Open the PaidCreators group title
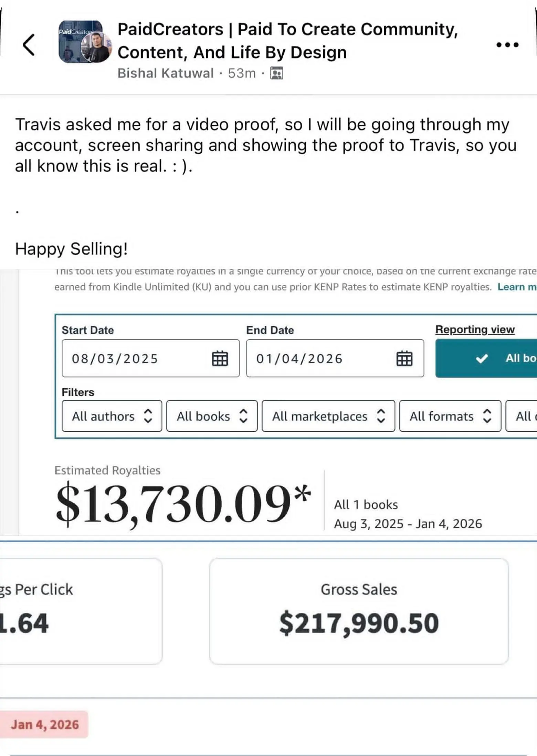Viewport: 537px width, 756px height. point(287,41)
